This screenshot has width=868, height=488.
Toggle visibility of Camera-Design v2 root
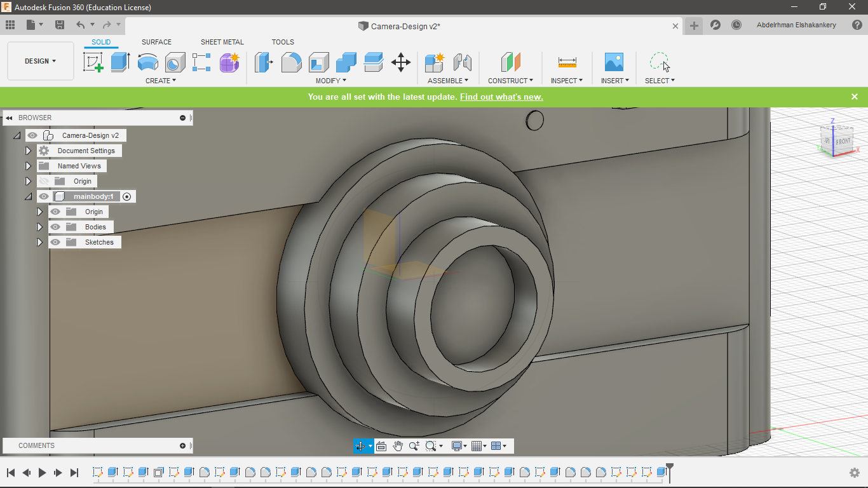tap(32, 135)
